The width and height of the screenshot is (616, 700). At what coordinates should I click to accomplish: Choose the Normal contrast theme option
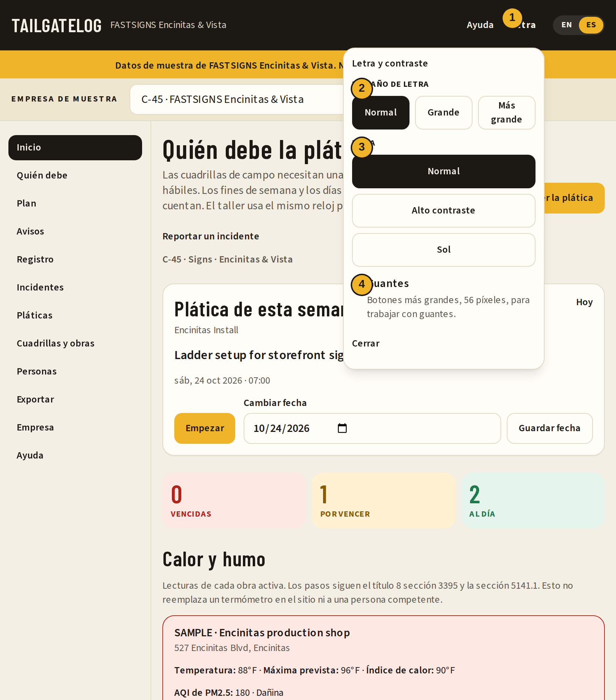pos(443,171)
